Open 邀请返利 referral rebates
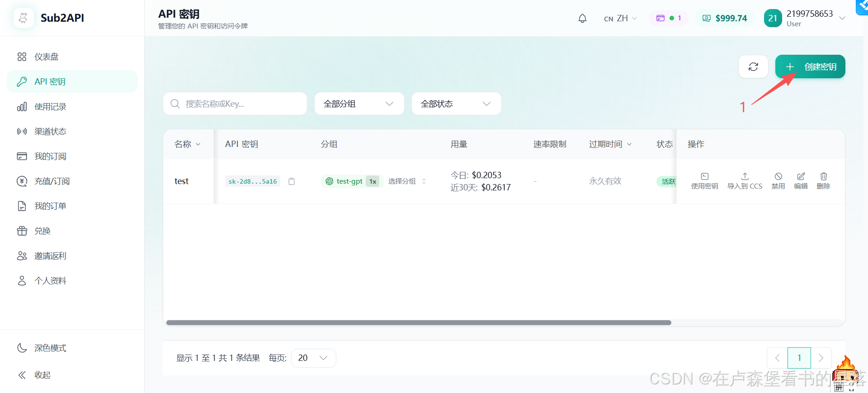Screen dimensions: 868x393 tap(72, 256)
